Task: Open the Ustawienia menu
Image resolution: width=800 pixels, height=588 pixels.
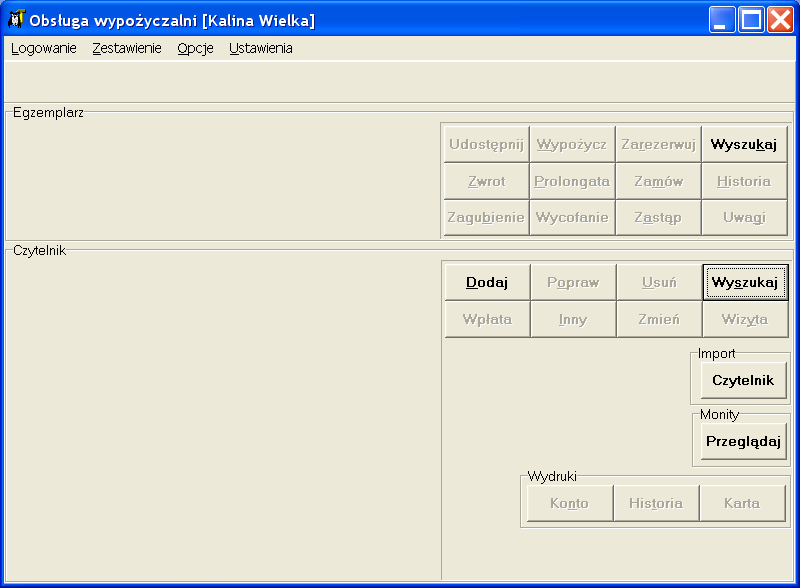Action: 261,48
